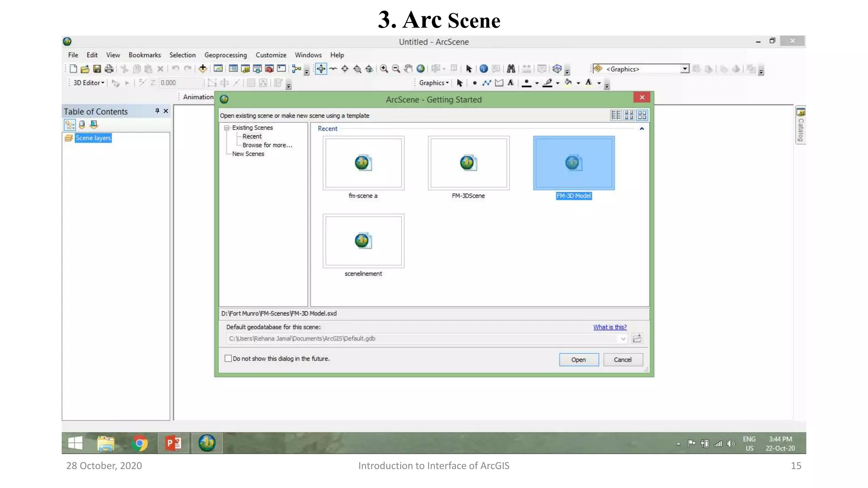Select the Identify tool
The image size is (868, 488).
(484, 69)
